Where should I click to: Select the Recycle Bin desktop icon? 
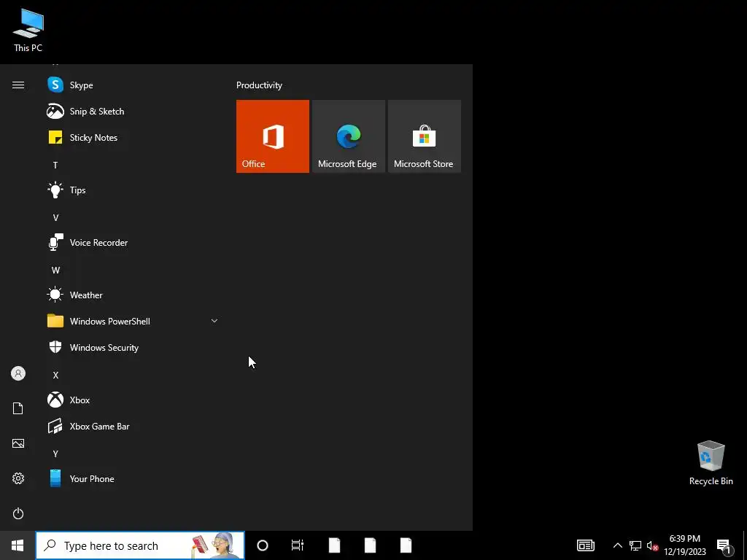click(711, 463)
